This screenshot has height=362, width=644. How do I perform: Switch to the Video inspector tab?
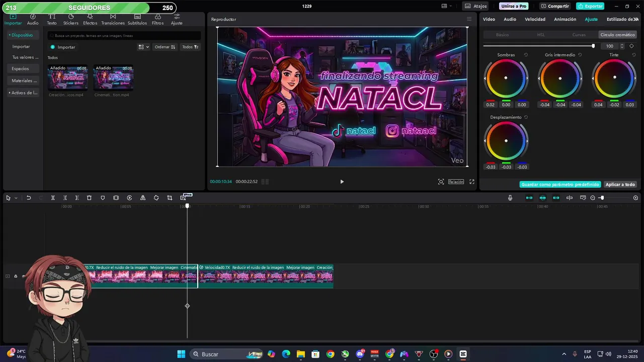[489, 19]
